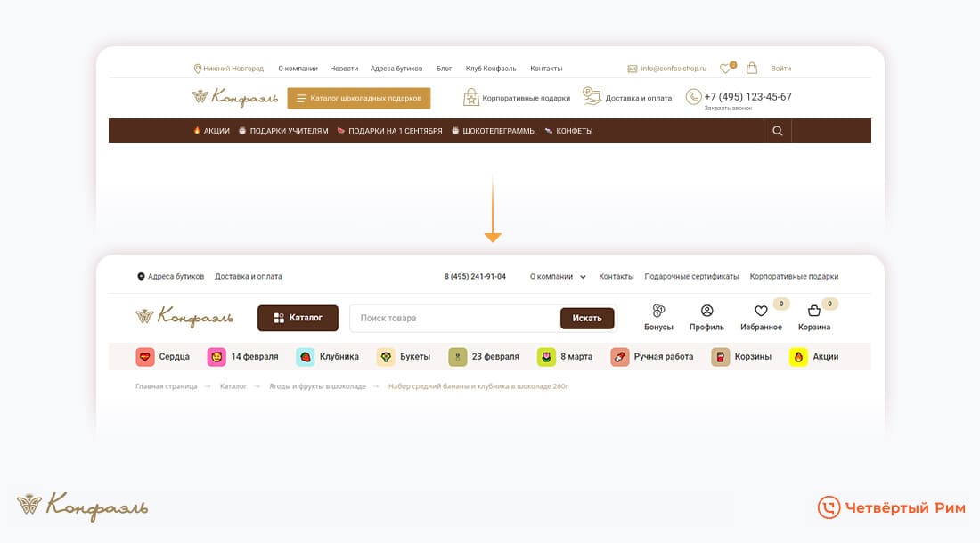The width and height of the screenshot is (980, 543).
Task: Click Ягоды и фрукты в шоколаде breadcrumb
Action: [x=317, y=386]
